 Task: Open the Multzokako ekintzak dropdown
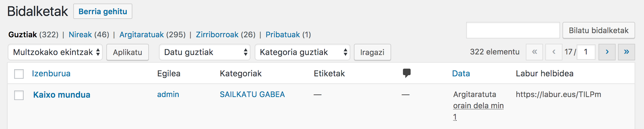pyautogui.click(x=55, y=52)
